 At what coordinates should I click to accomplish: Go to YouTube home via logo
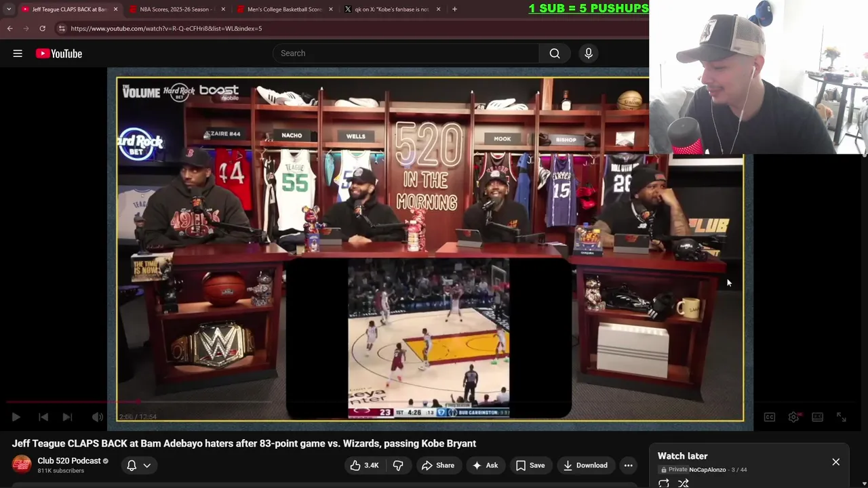[59, 54]
